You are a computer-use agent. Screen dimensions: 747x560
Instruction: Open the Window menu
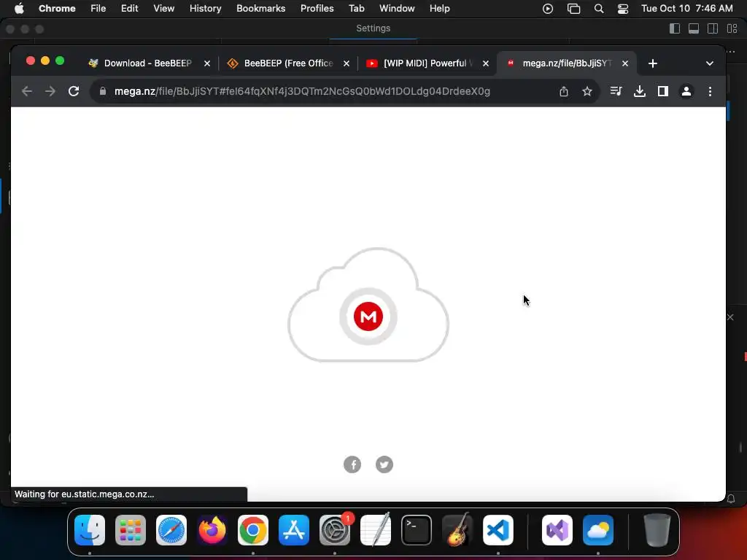[x=397, y=9]
